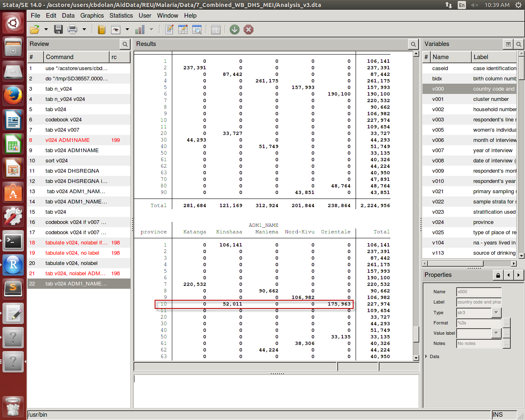The height and width of the screenshot is (420, 525).
Task: Click the Open file folder icon
Action: [35, 30]
